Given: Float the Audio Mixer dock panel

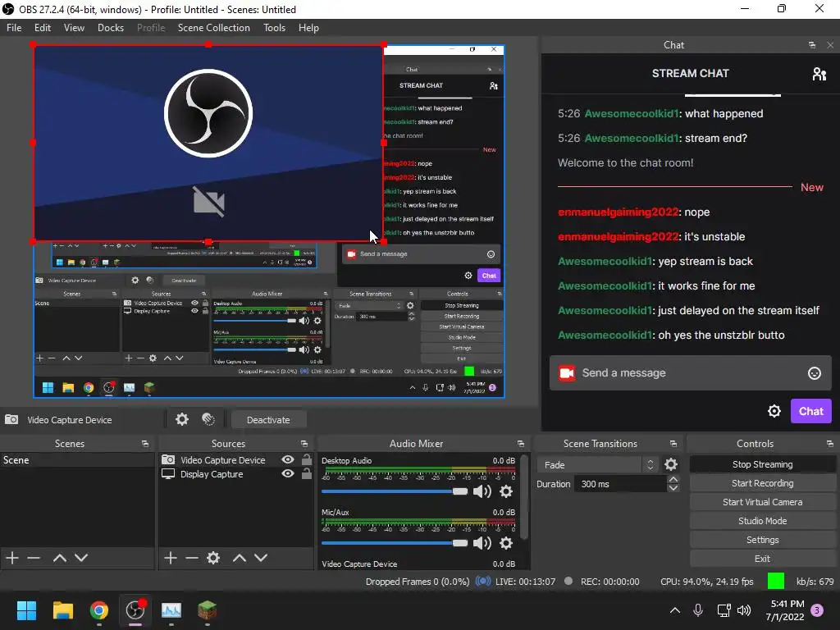Looking at the screenshot, I should (521, 444).
